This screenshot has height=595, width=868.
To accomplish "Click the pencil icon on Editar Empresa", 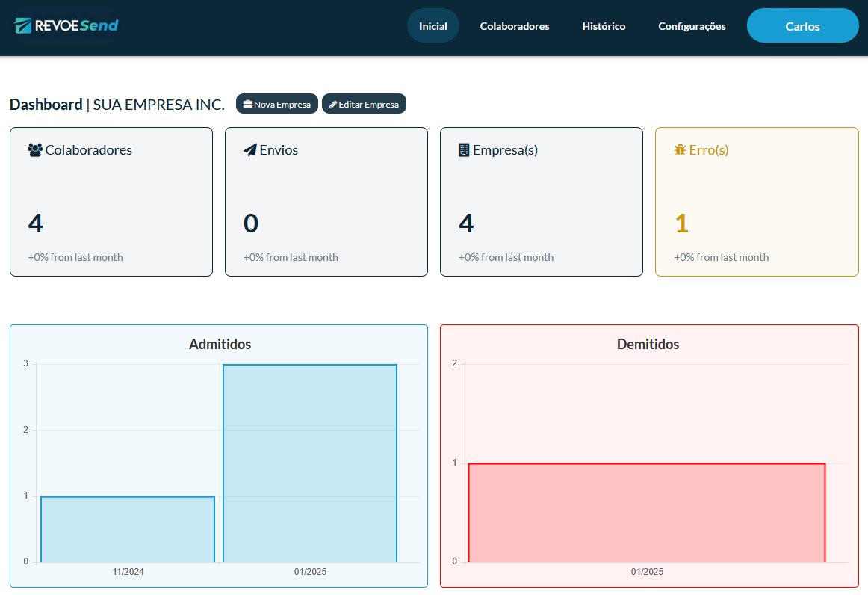I will [333, 104].
